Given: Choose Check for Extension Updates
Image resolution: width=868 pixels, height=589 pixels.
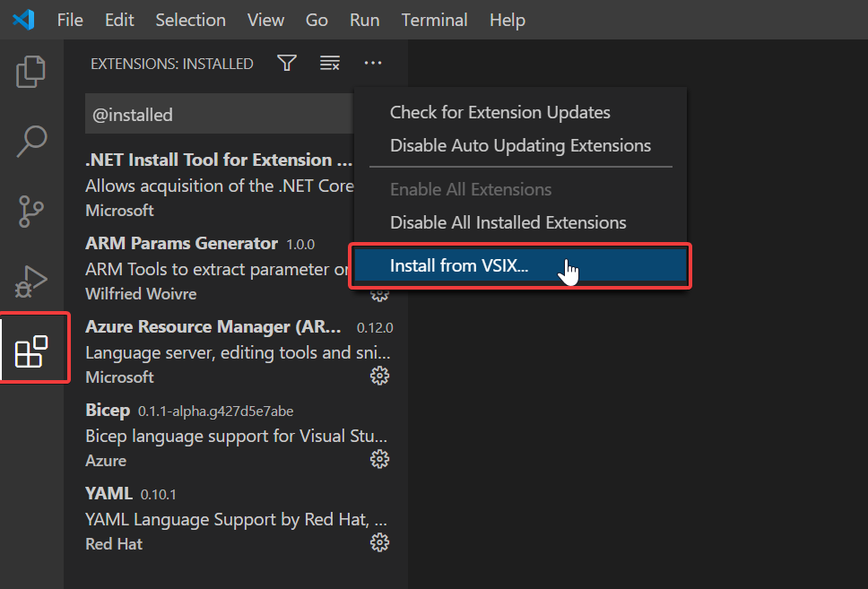Looking at the screenshot, I should click(x=499, y=112).
